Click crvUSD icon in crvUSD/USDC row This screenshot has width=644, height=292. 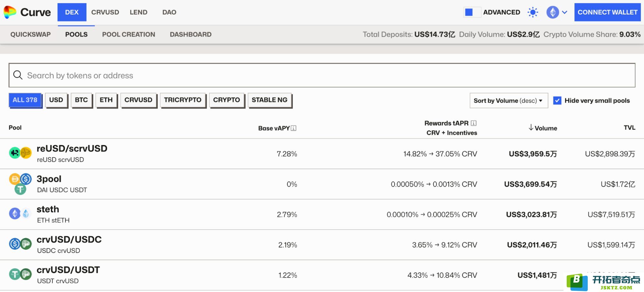click(x=26, y=244)
